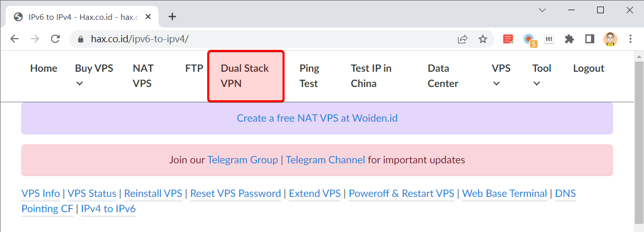This screenshot has width=644, height=232.
Task: Expand the Buy VPS dropdown
Action: tap(94, 75)
